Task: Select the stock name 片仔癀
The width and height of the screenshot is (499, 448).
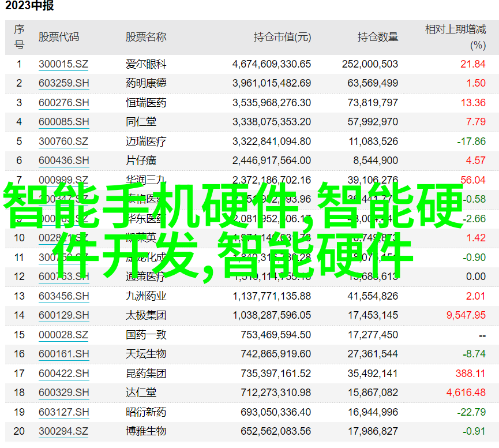Action: pyautogui.click(x=141, y=160)
